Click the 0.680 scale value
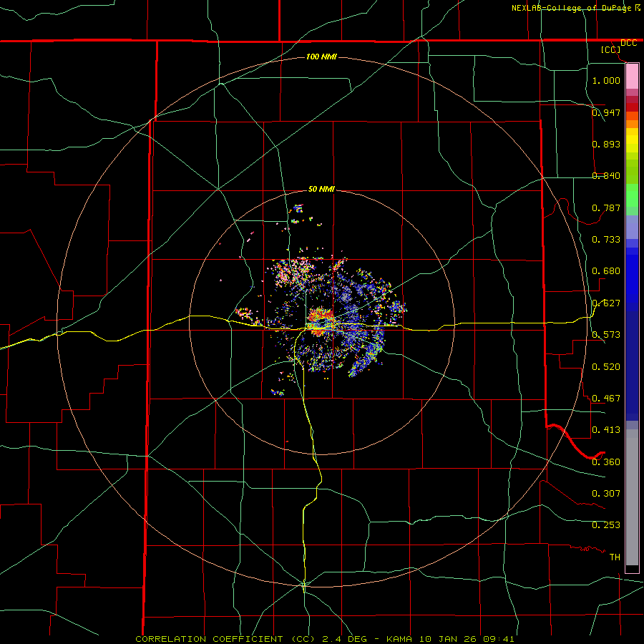Screen dimensions: 644x644 (606, 270)
